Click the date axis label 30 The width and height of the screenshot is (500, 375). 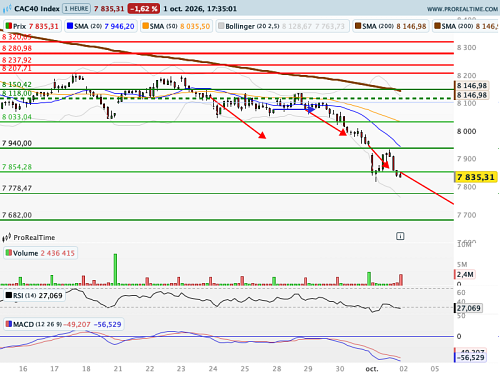pyautogui.click(x=340, y=369)
